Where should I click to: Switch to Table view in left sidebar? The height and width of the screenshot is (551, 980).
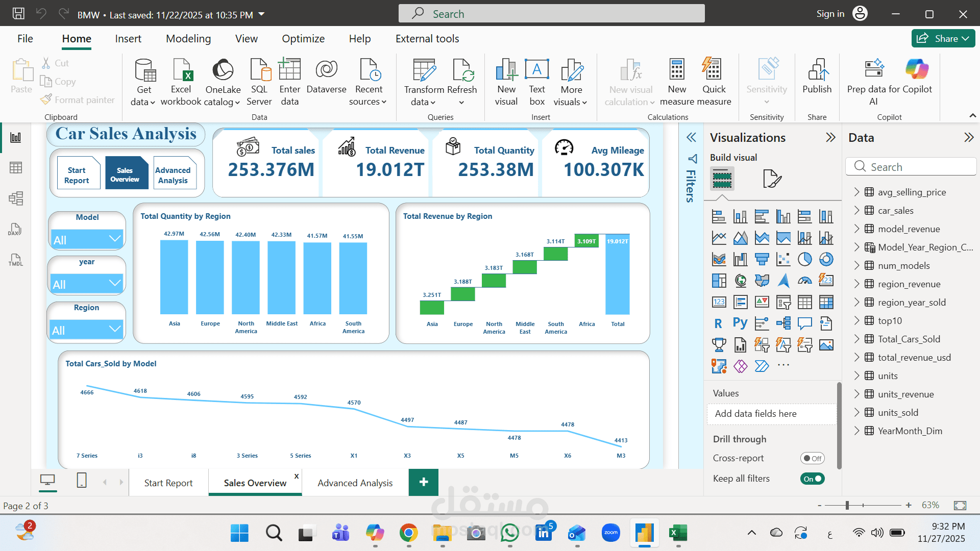point(16,168)
